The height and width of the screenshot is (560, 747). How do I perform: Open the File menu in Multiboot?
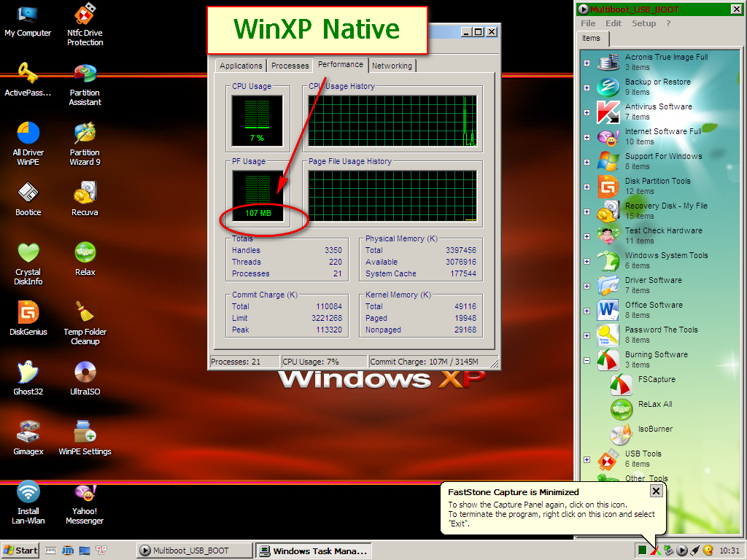[588, 23]
